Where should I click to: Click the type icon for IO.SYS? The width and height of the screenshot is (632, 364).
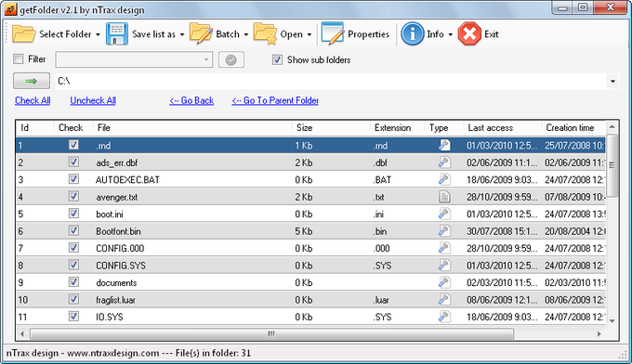pos(444,317)
